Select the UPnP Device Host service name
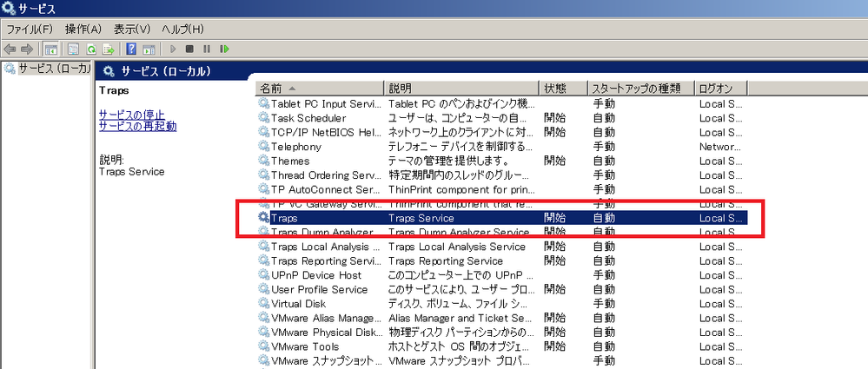The width and height of the screenshot is (868, 369). coord(316,275)
